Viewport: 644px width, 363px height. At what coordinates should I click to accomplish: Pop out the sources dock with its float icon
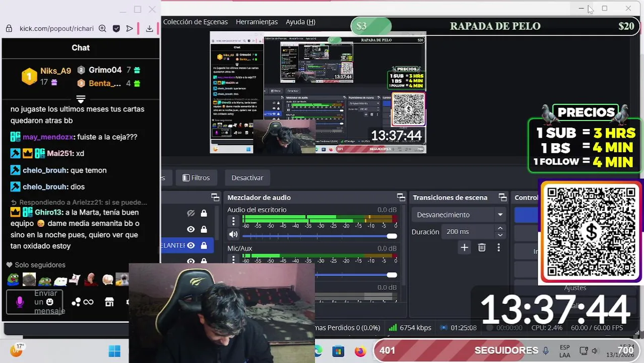tap(215, 197)
